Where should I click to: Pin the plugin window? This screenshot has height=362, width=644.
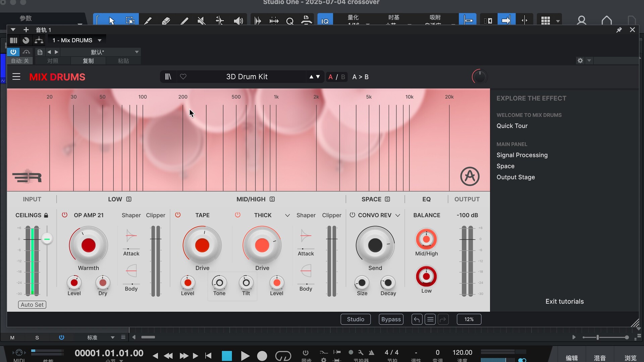coord(619,30)
